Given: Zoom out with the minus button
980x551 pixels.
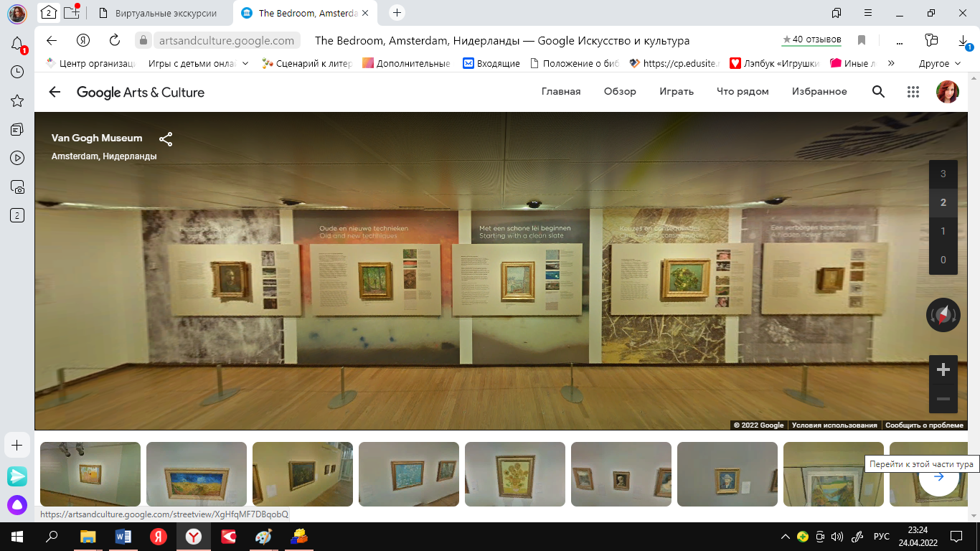Looking at the screenshot, I should (943, 399).
